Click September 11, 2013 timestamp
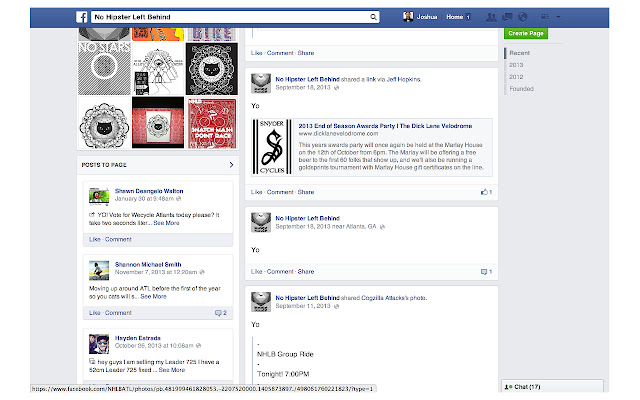This screenshot has width=640, height=400. coord(303,306)
